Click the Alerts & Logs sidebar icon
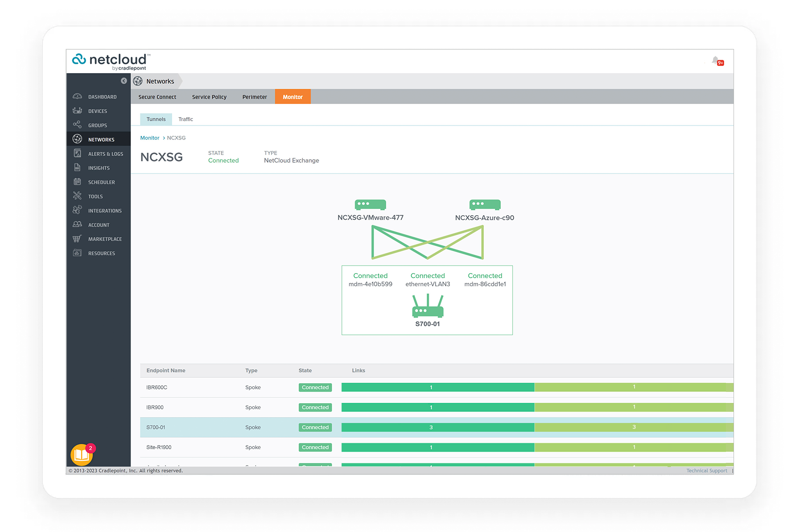Image resolution: width=804 pixels, height=532 pixels. point(77,153)
